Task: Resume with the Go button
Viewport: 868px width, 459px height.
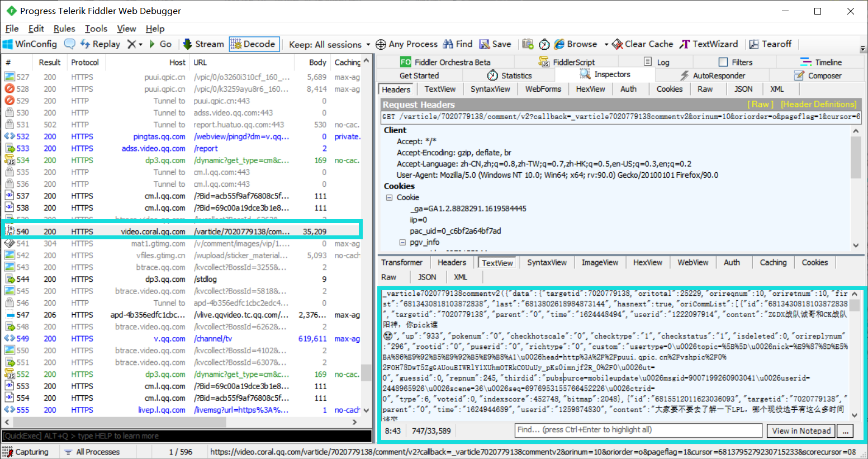Action: (160, 44)
